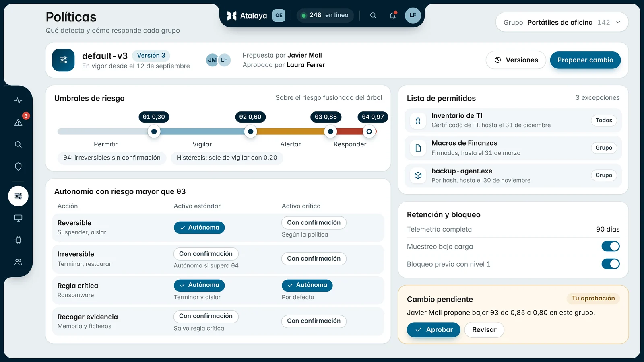Click the θ1 0,30 threshold slider handle
Image resolution: width=644 pixels, height=362 pixels.
click(x=154, y=131)
